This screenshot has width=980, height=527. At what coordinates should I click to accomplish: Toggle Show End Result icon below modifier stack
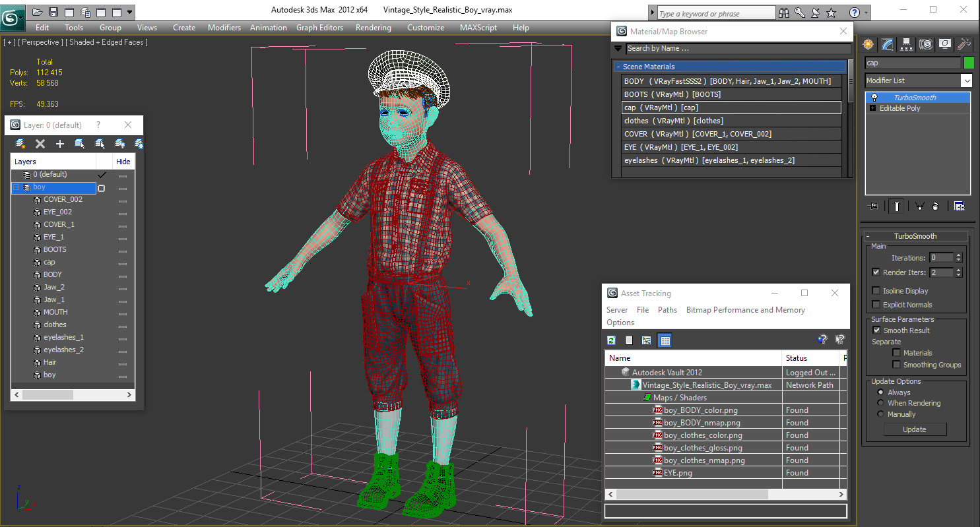coord(896,206)
